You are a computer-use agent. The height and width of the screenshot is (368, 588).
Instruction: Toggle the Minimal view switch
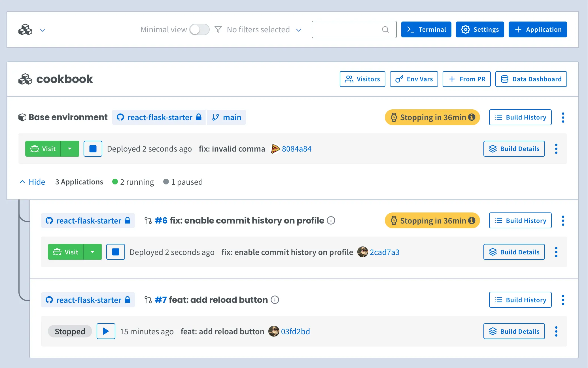tap(199, 29)
